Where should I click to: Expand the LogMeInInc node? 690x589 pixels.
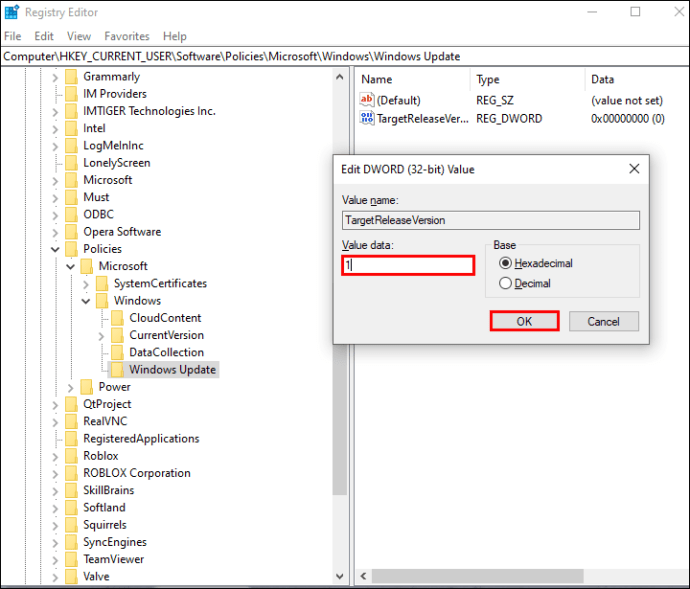[55, 146]
